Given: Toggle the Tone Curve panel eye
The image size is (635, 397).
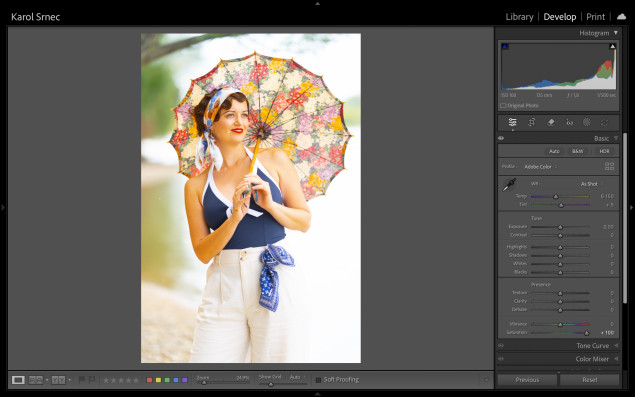Looking at the screenshot, I should coord(501,346).
